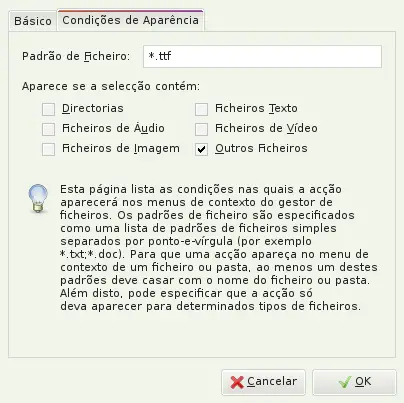
Task: Tick the Ficheiros de Áudio checkbox
Action: [48, 129]
